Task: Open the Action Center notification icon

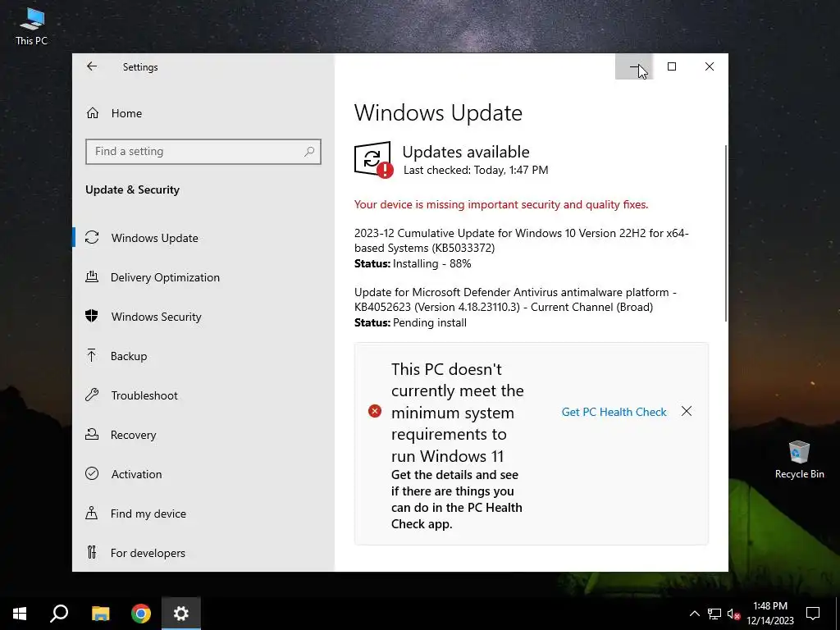Action: pyautogui.click(x=813, y=614)
